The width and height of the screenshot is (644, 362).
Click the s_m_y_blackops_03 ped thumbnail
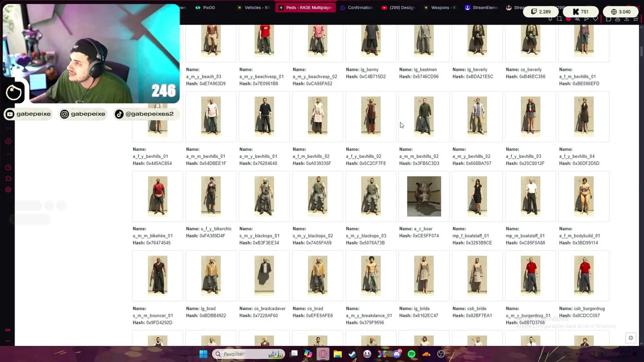point(371,196)
